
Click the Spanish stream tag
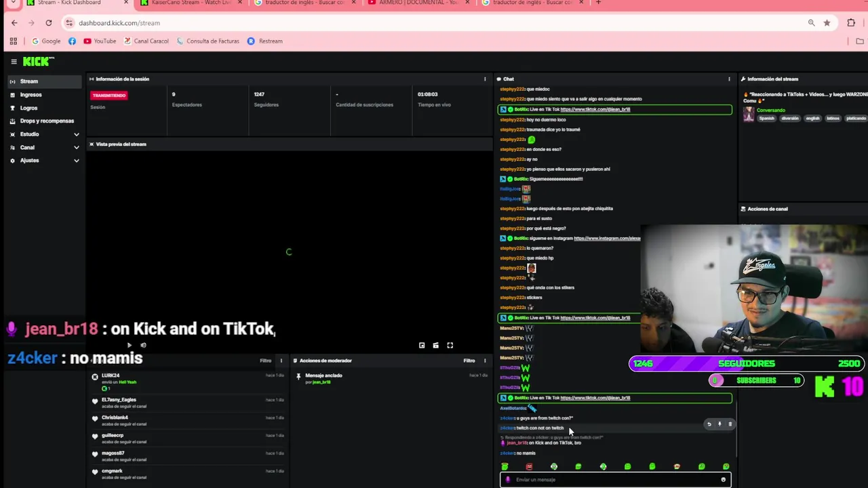tap(766, 118)
